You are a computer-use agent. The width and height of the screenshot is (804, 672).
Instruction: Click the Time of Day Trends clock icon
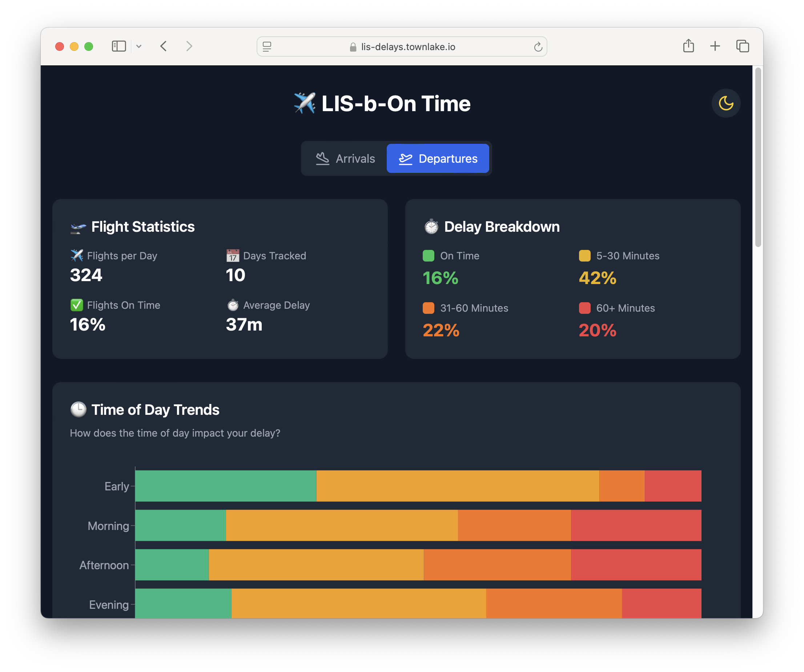tap(79, 409)
